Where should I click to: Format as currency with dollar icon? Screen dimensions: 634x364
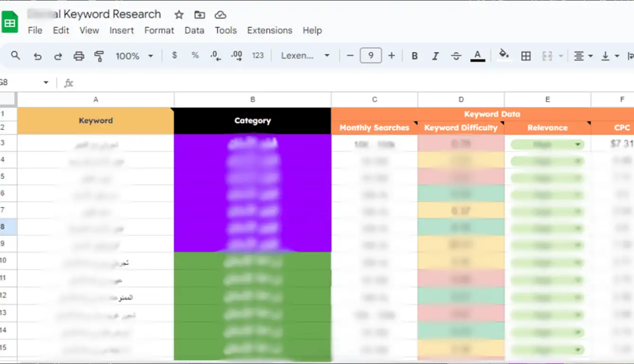[175, 55]
